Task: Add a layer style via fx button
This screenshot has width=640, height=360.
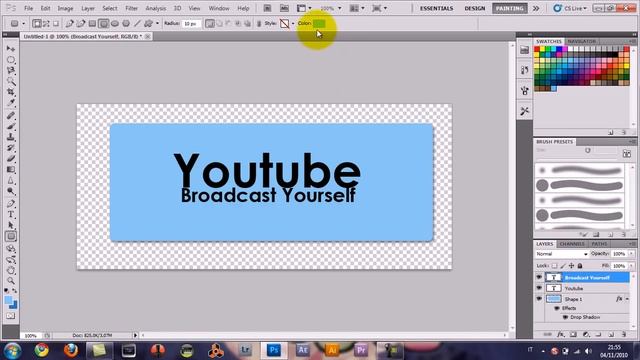Action: [x=561, y=334]
